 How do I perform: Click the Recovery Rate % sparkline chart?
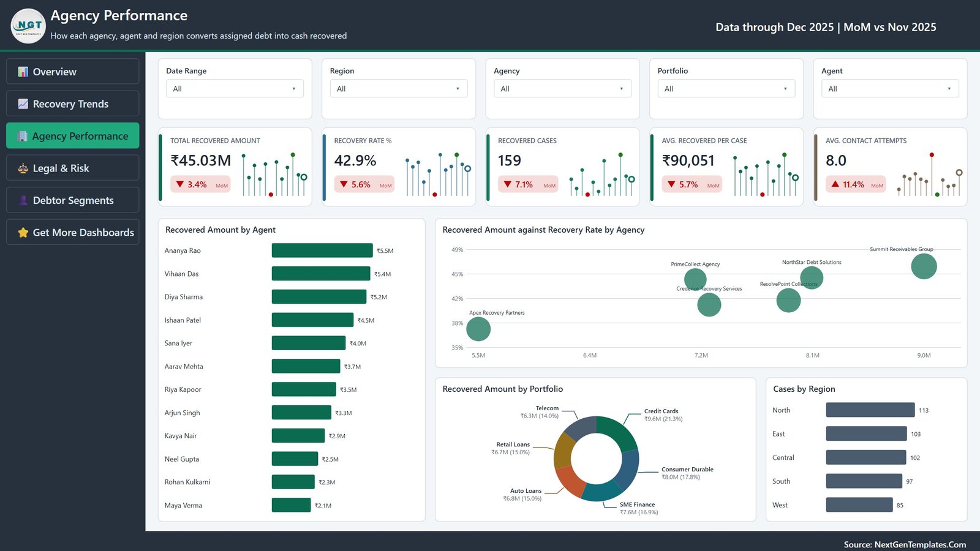438,174
